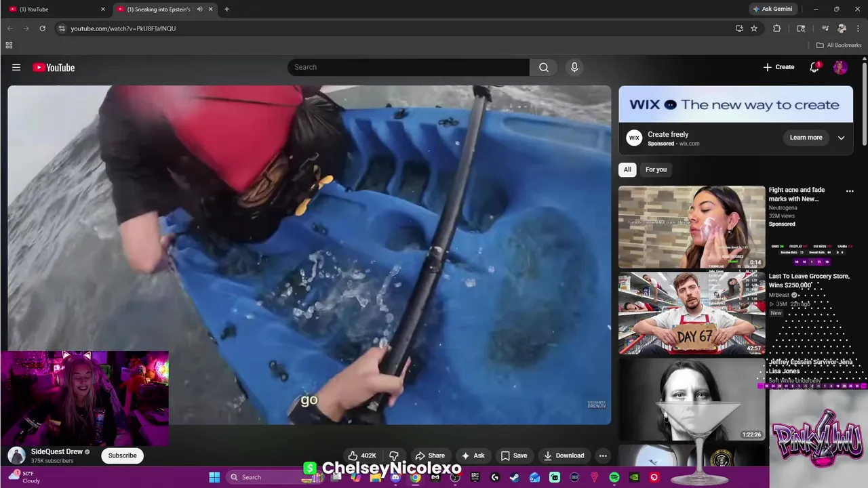Open the YouTube guide hamburger menu
Screen dimensions: 868x488
[16, 67]
